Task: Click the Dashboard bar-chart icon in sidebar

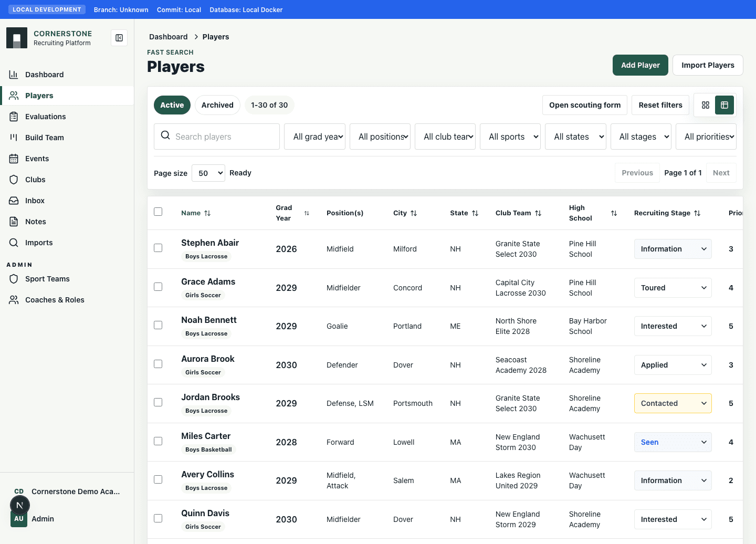Action: pyautogui.click(x=14, y=75)
